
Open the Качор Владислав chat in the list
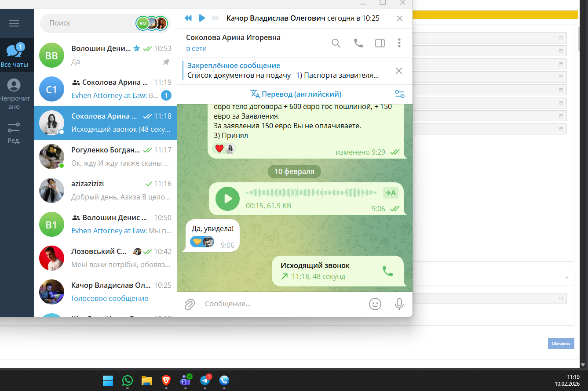click(x=106, y=292)
